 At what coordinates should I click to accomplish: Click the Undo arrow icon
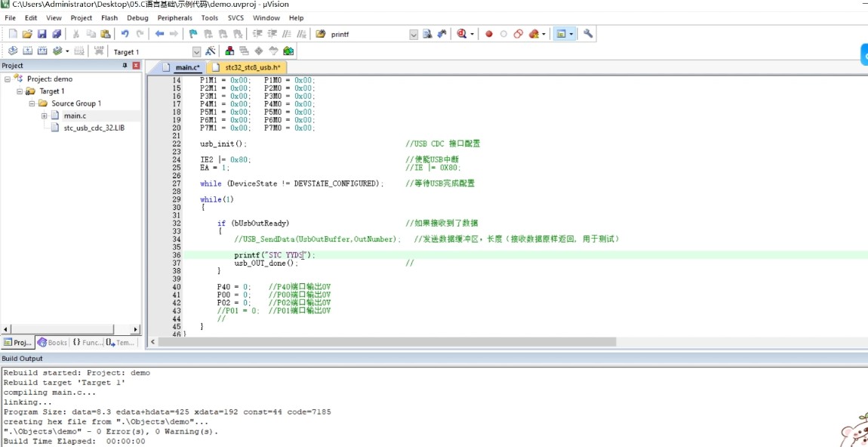point(125,34)
